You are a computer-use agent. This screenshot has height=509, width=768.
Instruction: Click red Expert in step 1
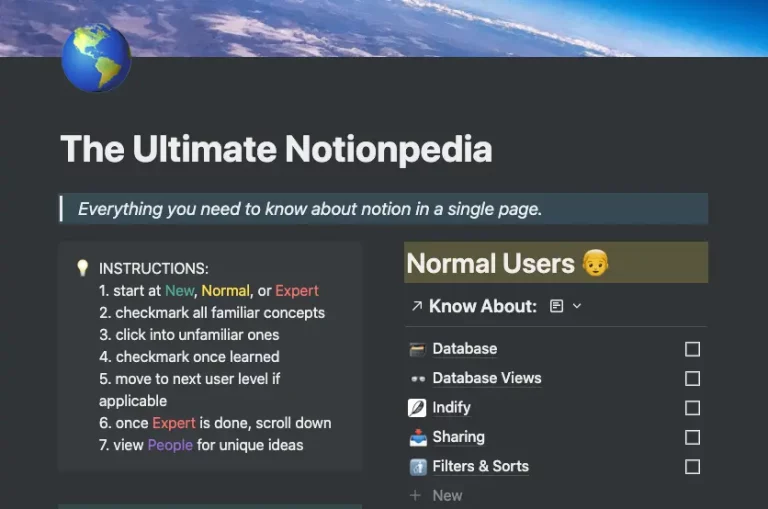coord(297,291)
